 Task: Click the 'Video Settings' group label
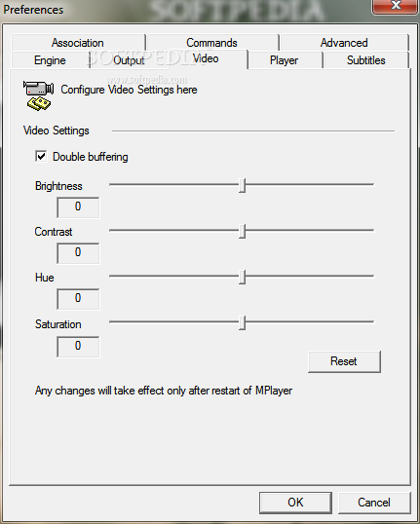(57, 131)
